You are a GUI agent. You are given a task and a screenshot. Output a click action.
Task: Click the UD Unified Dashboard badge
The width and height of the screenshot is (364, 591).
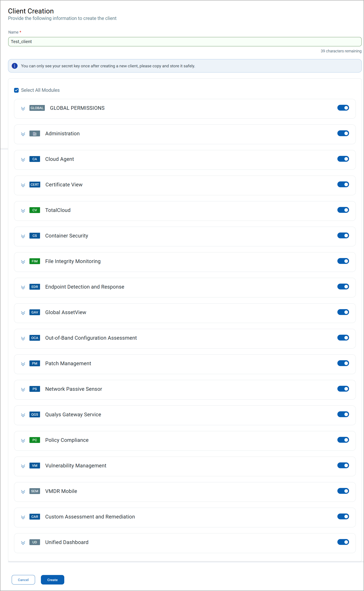35,542
